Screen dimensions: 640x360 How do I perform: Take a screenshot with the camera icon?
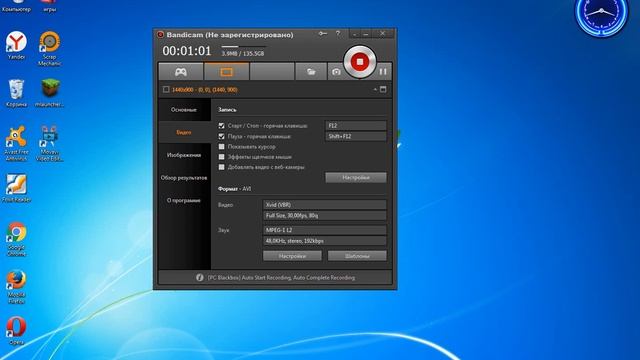336,72
